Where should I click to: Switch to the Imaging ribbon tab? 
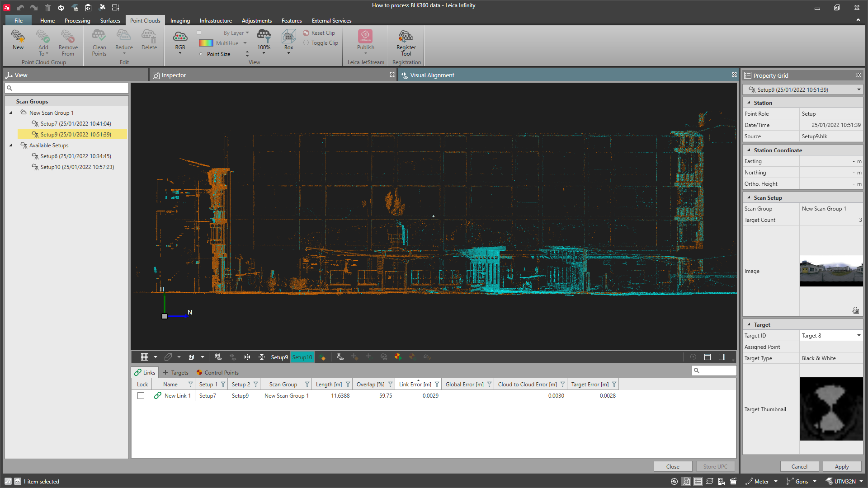[x=180, y=21]
